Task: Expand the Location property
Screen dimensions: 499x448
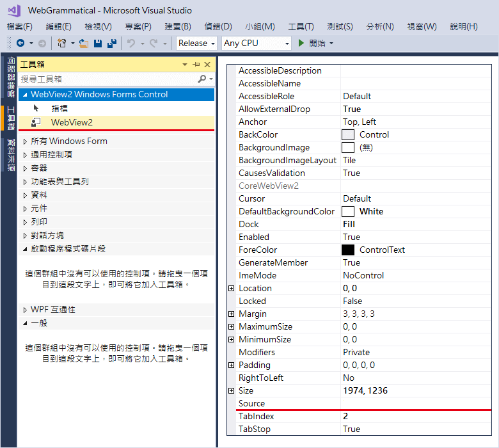Action: (232, 288)
